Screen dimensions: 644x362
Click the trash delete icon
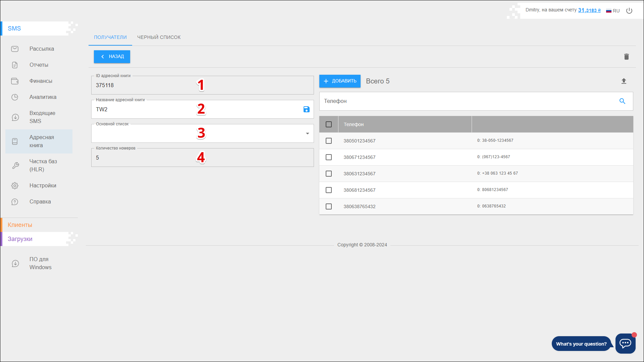pos(626,57)
